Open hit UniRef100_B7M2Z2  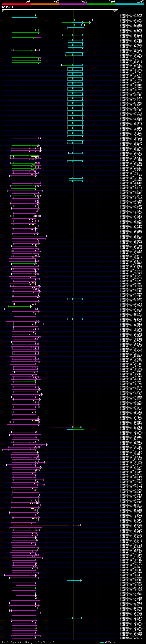[131, 27]
